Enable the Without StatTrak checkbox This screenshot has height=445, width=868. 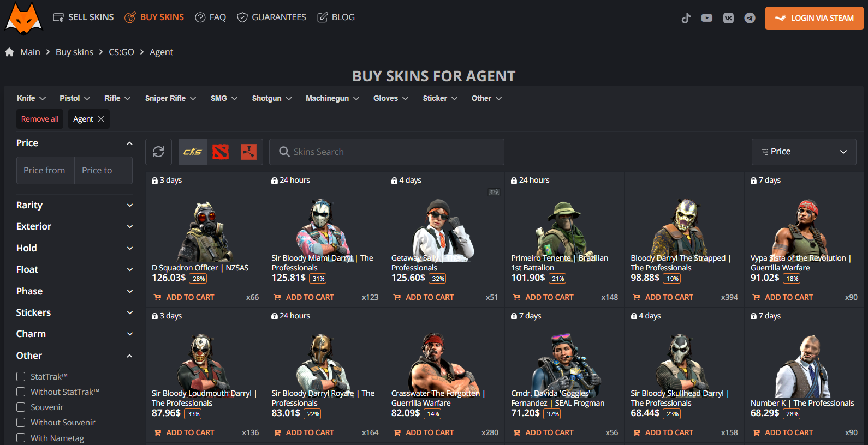click(x=21, y=392)
